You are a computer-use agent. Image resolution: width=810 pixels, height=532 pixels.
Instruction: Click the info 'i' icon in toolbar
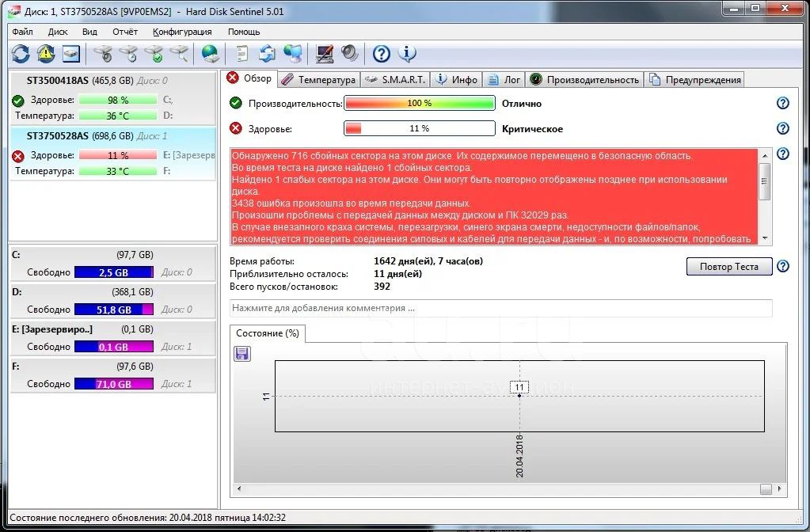[407, 54]
